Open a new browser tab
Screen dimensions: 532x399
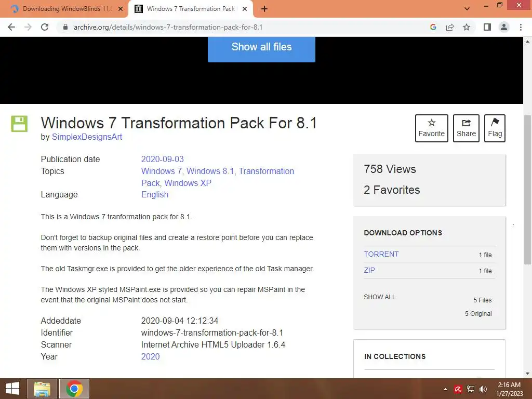pos(264,9)
